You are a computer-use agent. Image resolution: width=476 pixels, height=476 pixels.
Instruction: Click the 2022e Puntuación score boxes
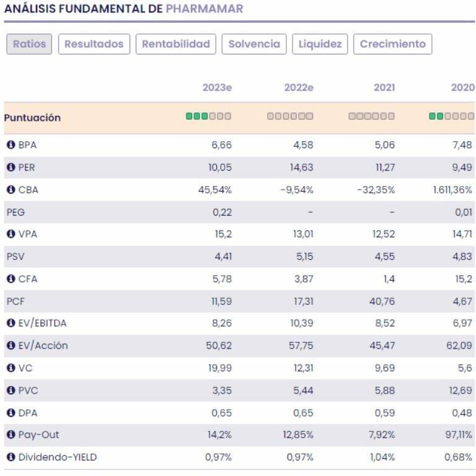(290, 117)
